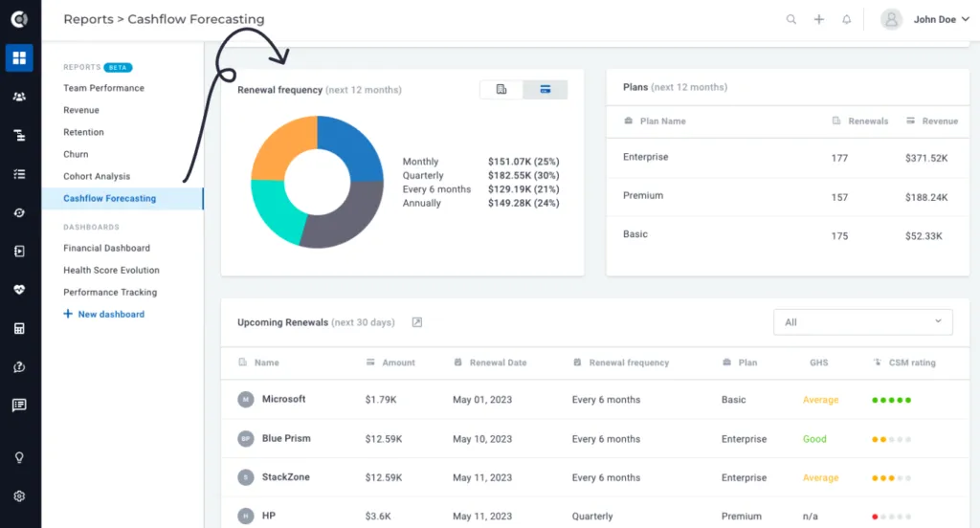This screenshot has height=528, width=980.
Task: Open the Churn report
Action: point(76,154)
